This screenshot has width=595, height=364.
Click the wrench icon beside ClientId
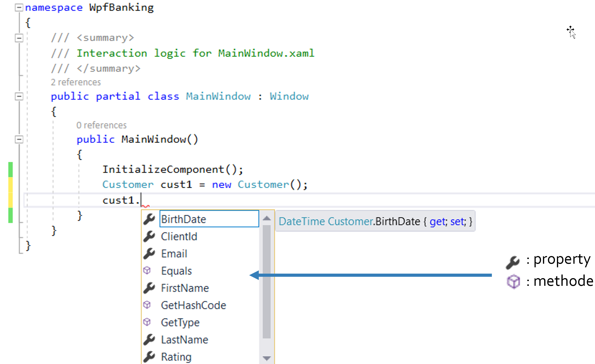coord(149,236)
